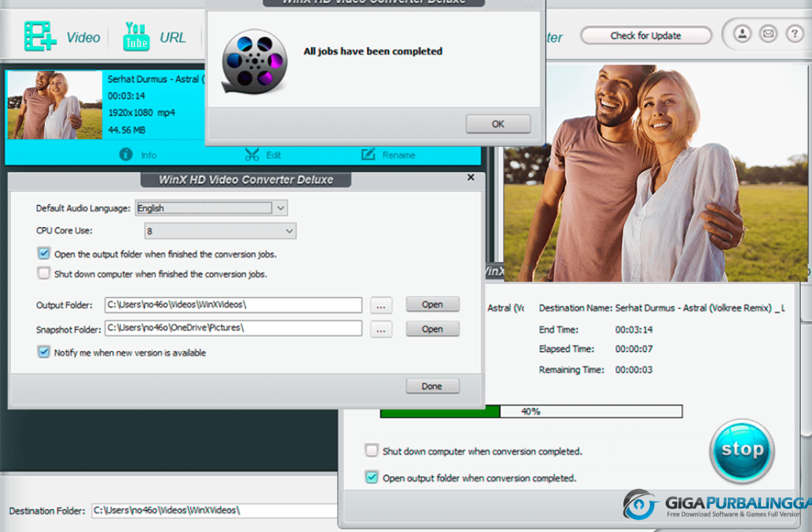Click the Snapshot Folder path field
The image size is (812, 532).
[233, 328]
